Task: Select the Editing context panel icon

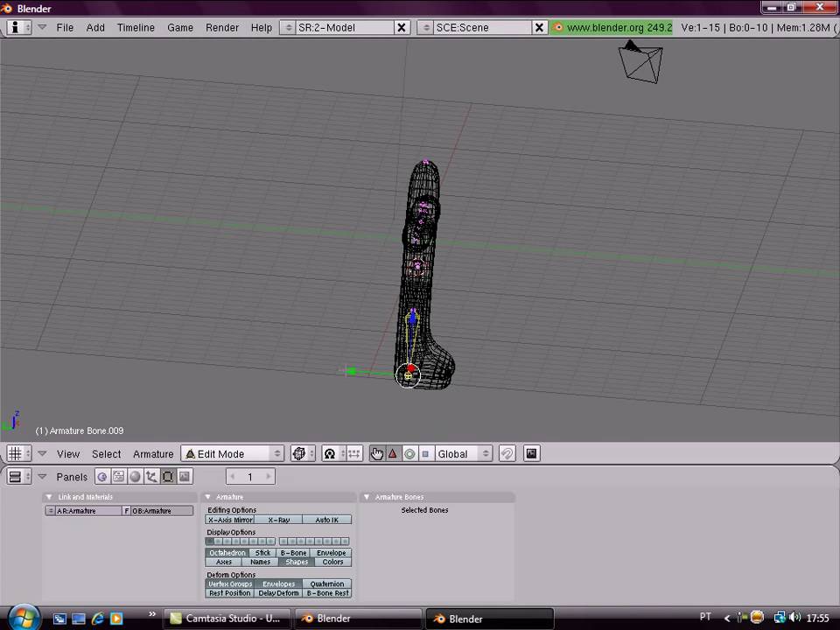Action: point(168,477)
